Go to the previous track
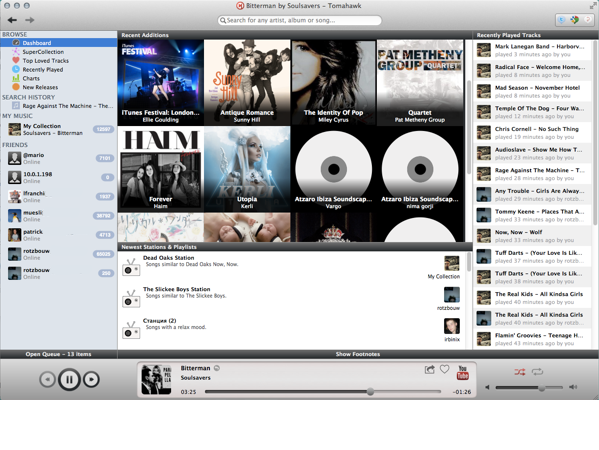This screenshot has height=450, width=599. click(x=47, y=379)
